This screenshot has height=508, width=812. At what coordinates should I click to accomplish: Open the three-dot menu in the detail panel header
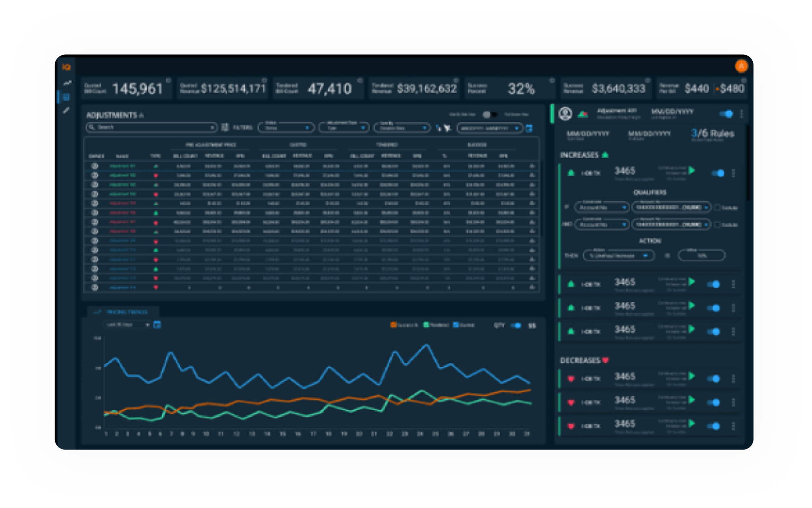click(741, 114)
